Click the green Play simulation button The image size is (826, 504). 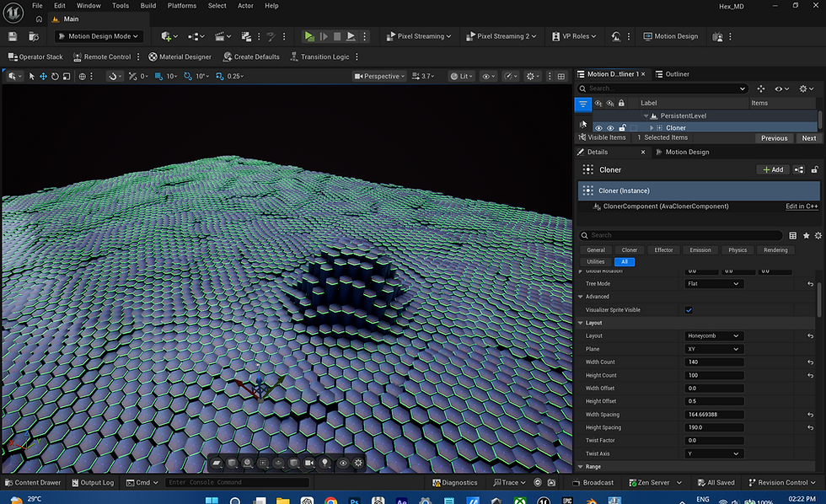(x=309, y=36)
